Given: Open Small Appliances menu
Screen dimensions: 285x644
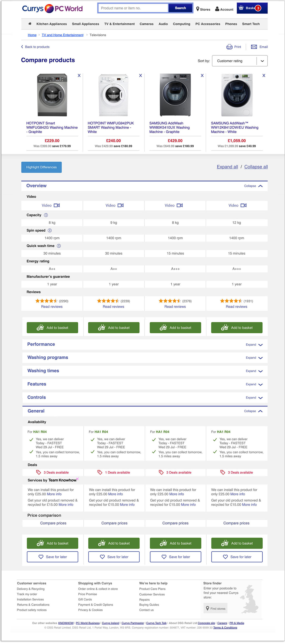Looking at the screenshot, I should pos(85,24).
